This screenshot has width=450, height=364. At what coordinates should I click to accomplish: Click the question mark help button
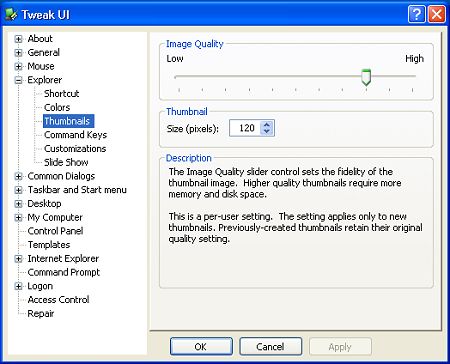point(416,14)
